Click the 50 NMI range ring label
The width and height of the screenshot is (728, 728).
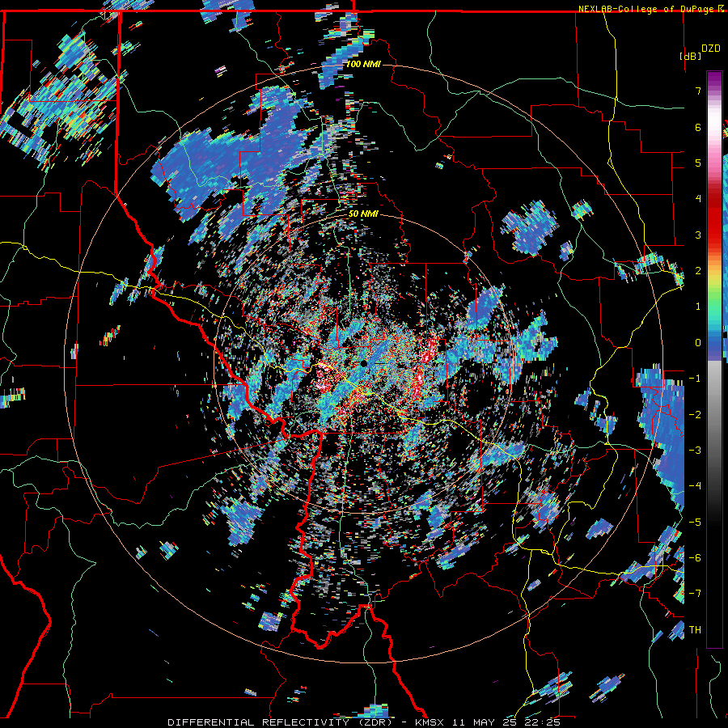coord(363,214)
